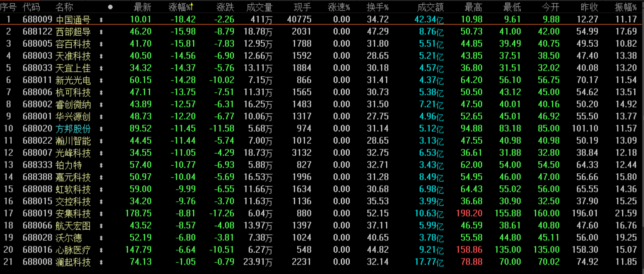This screenshot has height=274, width=644.
Task: Click stock code 688333
Action: pyautogui.click(x=37, y=165)
